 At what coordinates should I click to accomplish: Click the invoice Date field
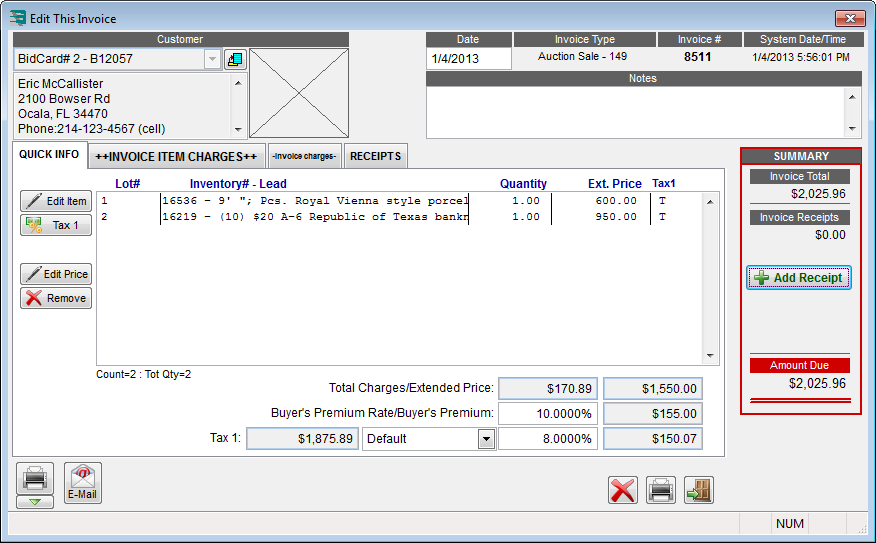tap(468, 59)
